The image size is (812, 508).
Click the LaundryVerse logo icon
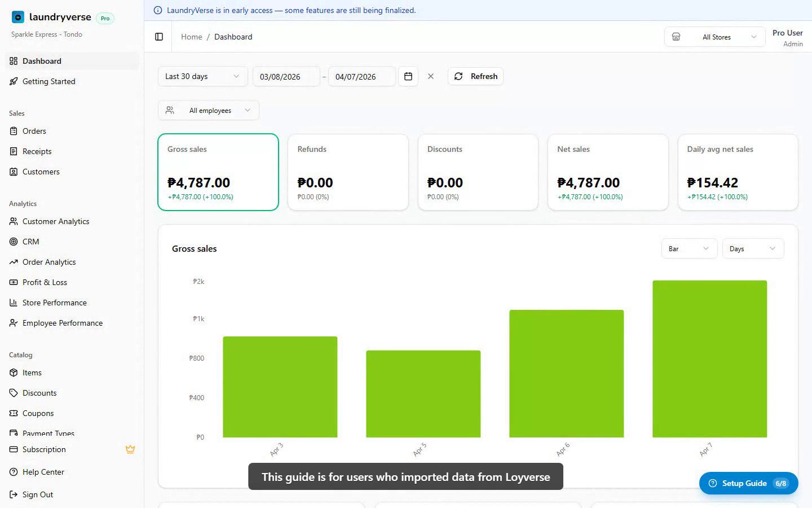pos(18,17)
